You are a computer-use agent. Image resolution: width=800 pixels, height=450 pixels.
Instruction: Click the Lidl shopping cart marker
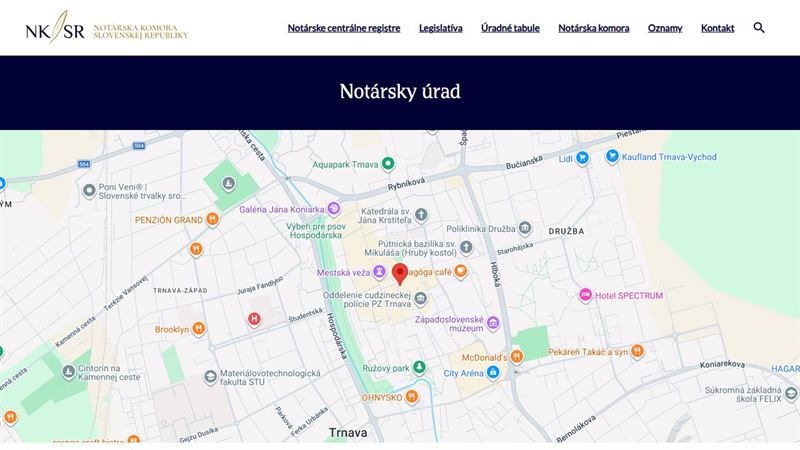[582, 158]
